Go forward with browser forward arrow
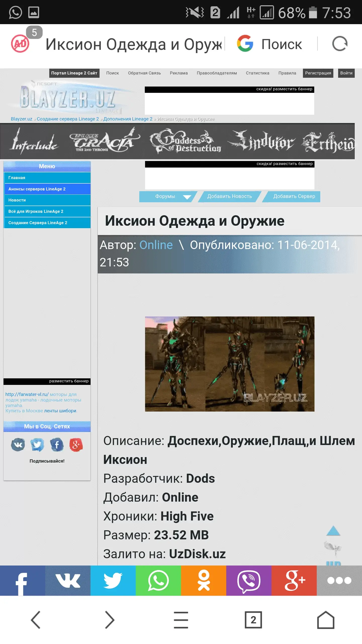The image size is (362, 644). tap(110, 620)
